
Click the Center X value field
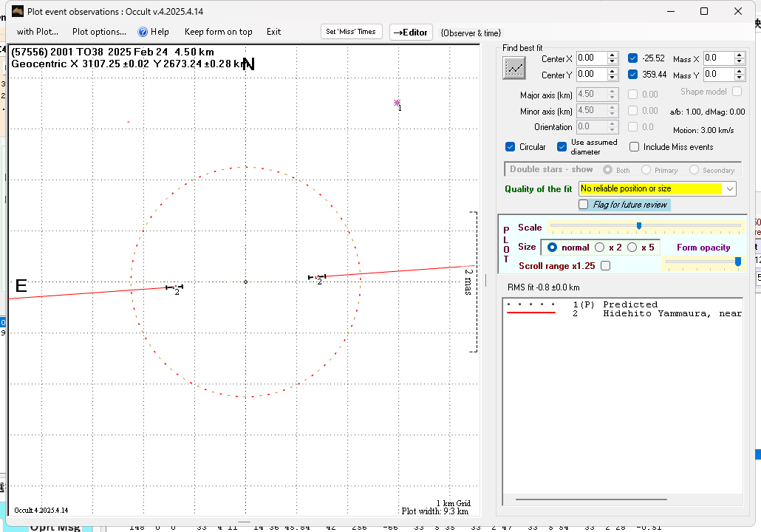point(591,58)
